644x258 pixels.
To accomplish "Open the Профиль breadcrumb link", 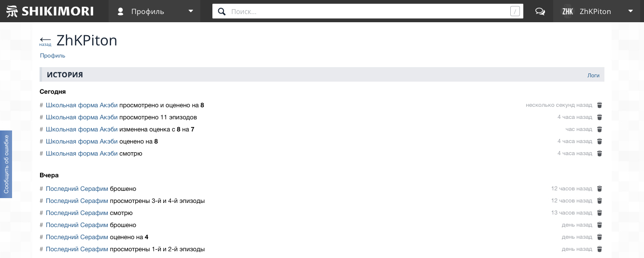I will (53, 56).
